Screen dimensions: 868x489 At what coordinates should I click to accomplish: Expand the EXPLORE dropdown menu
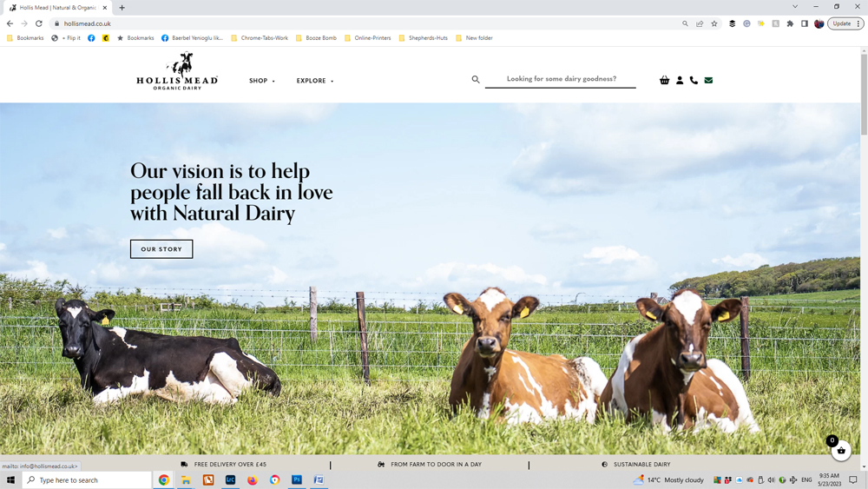(315, 81)
